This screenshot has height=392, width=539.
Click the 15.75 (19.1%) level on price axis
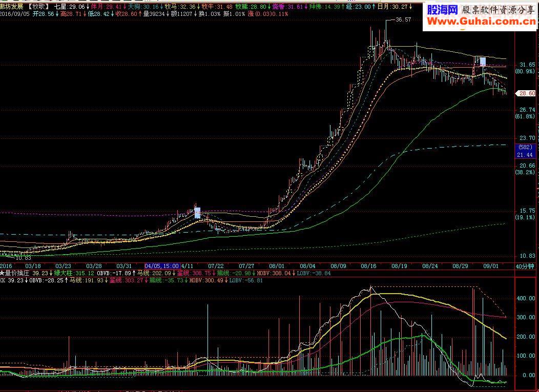pyautogui.click(x=525, y=214)
